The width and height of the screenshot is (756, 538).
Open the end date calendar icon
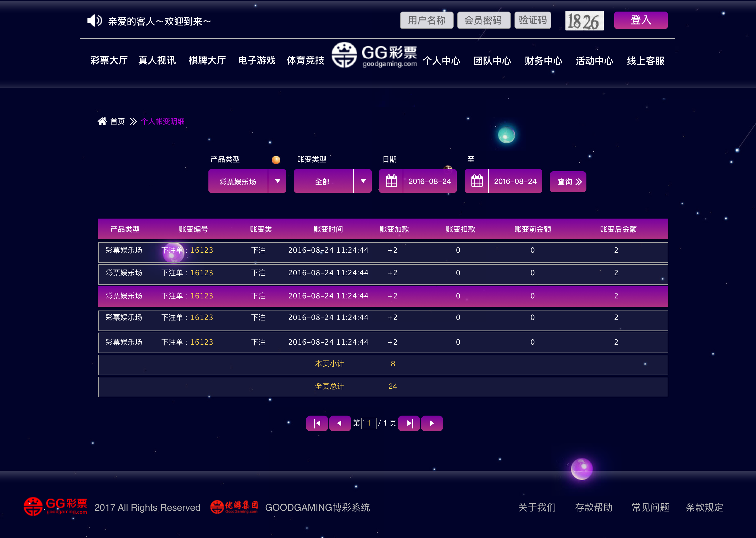coord(477,181)
